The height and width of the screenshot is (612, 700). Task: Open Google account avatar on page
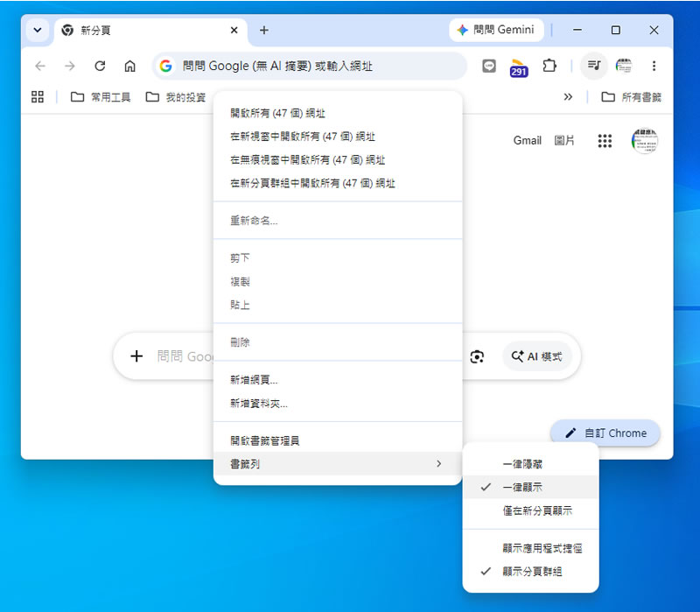[645, 141]
